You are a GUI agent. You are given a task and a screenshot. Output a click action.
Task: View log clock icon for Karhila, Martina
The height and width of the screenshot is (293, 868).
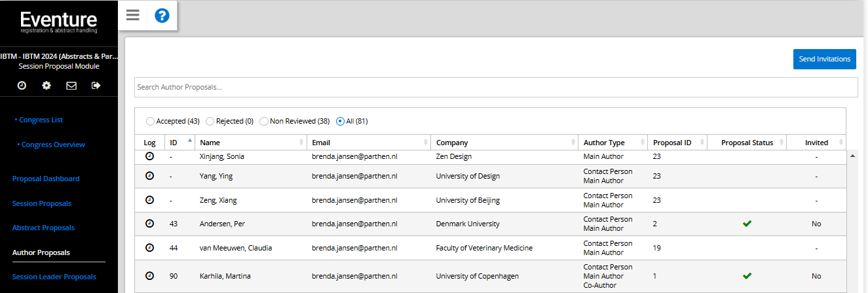pyautogui.click(x=149, y=276)
